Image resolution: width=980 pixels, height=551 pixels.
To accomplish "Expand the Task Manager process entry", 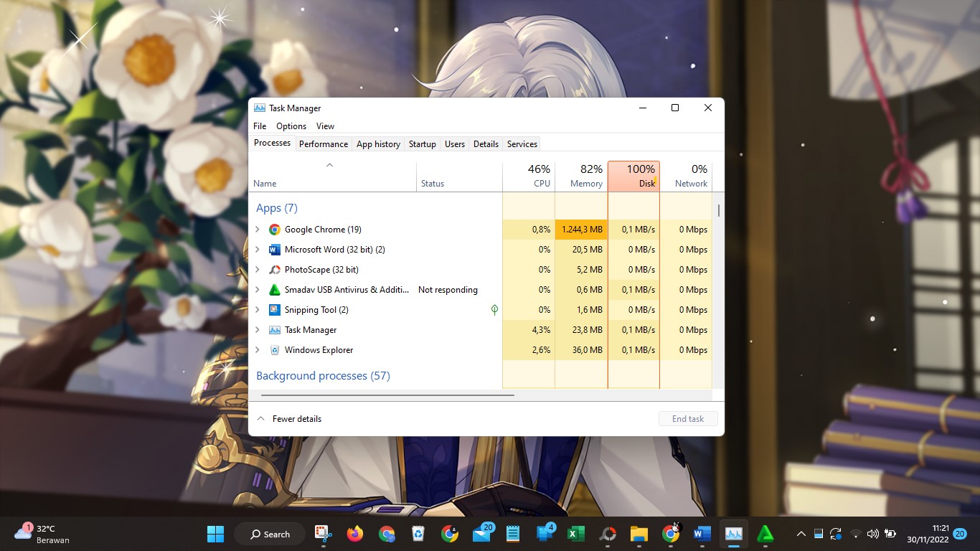I will click(258, 330).
